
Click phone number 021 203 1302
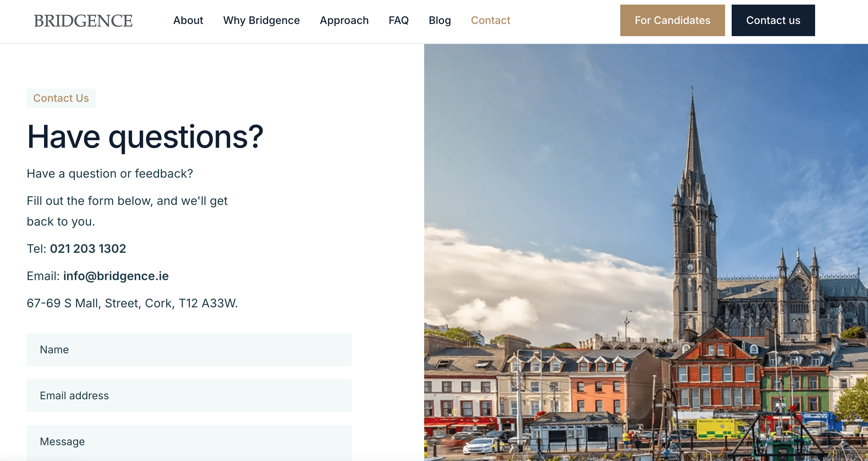click(x=88, y=249)
